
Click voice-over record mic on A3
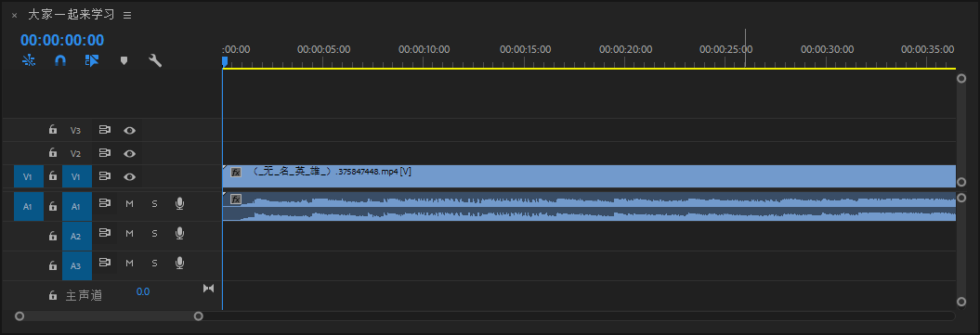tap(179, 264)
